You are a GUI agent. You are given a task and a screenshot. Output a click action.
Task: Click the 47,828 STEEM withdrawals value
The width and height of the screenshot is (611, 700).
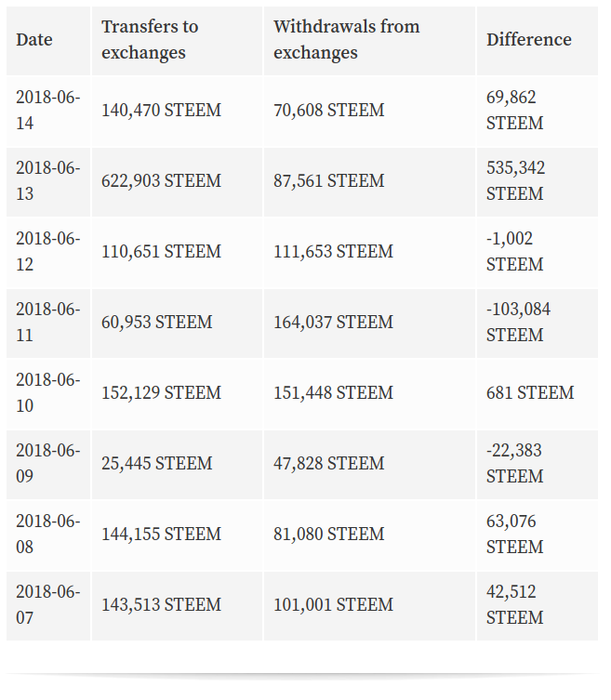click(328, 464)
